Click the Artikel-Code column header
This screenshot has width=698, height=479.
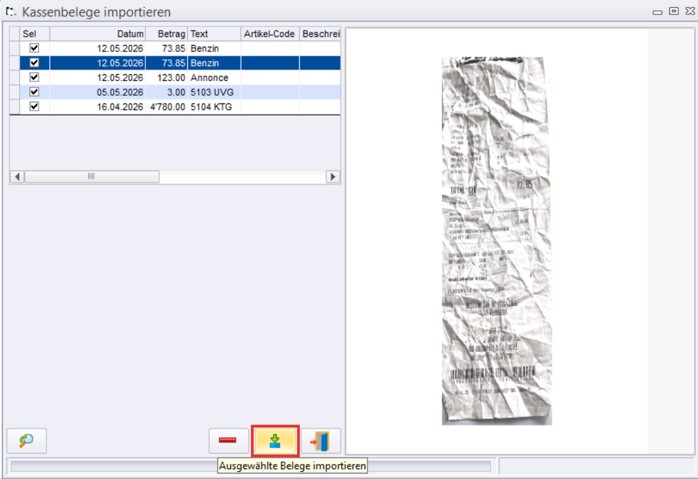tap(270, 34)
